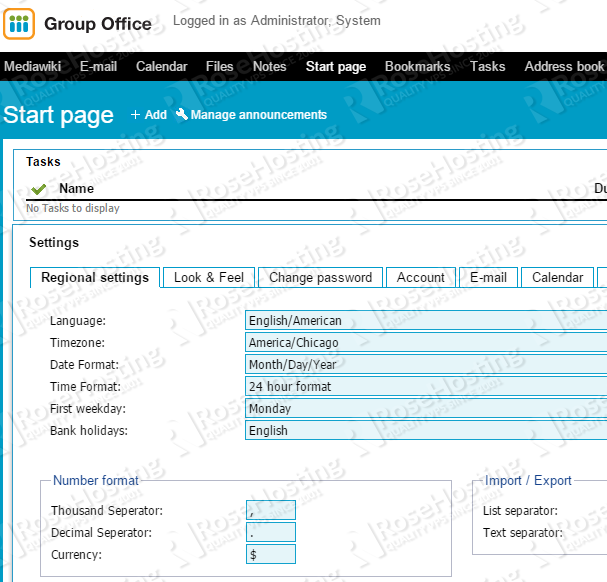Screen dimensions: 607x582
Task: Click the Decimal Seperator input field
Action: pyautogui.click(x=271, y=532)
